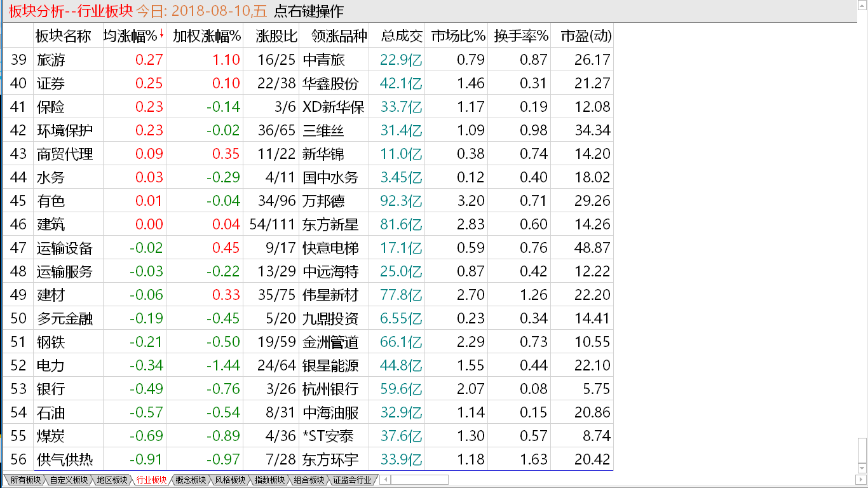Select the 运输设备 sector name
This screenshot has width=868, height=488.
pyautogui.click(x=65, y=248)
